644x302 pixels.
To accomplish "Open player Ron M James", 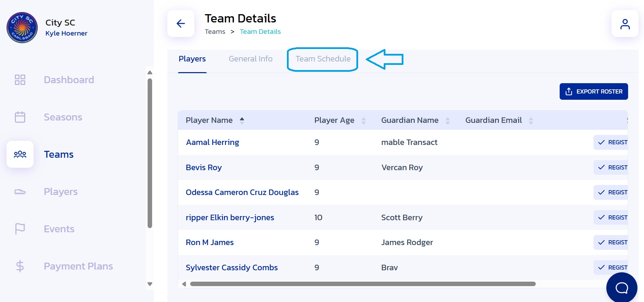I will 209,242.
